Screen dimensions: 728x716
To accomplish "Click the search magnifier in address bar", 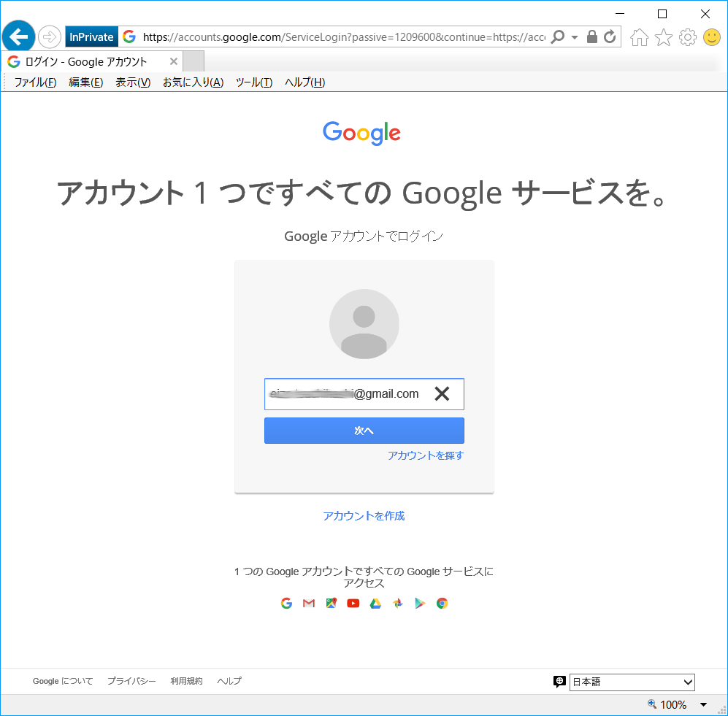I will 558,36.
